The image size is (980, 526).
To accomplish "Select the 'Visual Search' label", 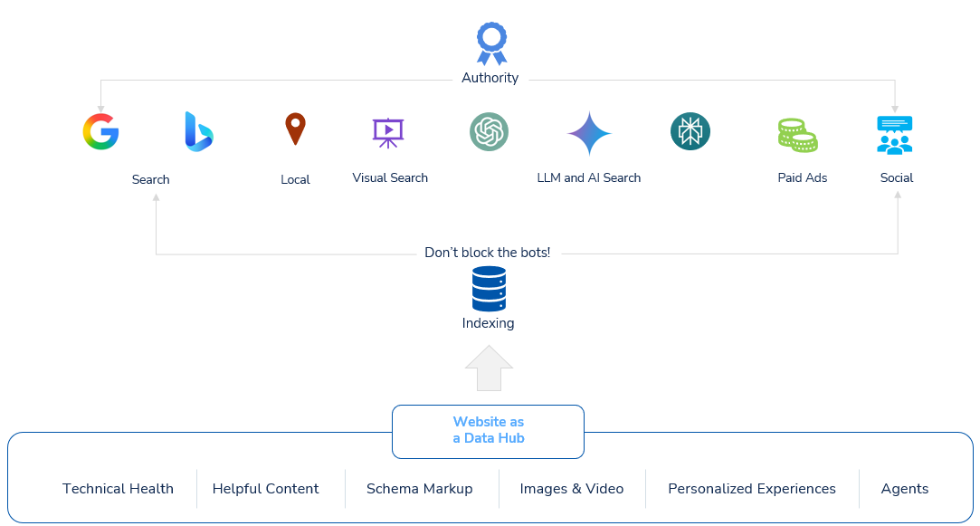I will 390,177.
